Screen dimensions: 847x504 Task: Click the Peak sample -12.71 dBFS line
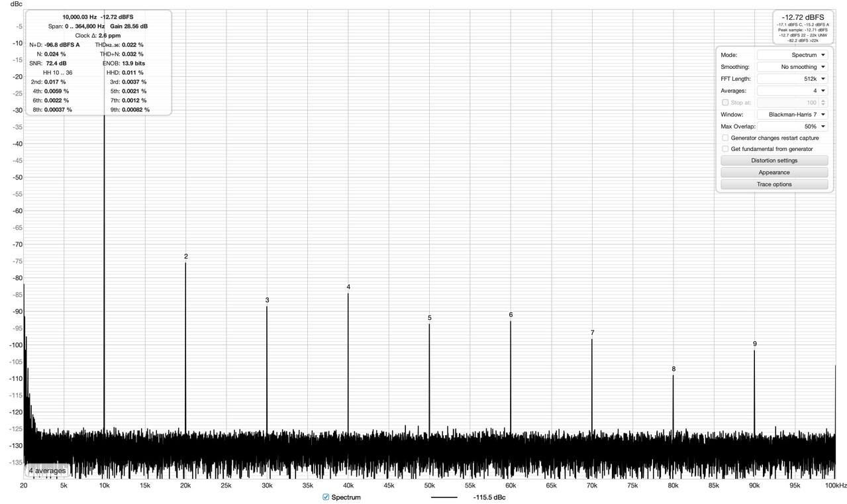tap(803, 30)
